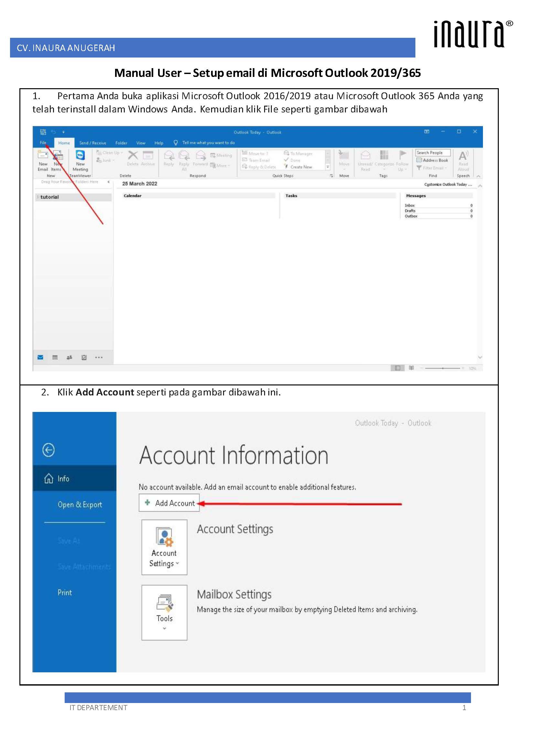Viewport: 535px width, 756px height.
Task: Open the Move dropdown button
Action: click(344, 160)
